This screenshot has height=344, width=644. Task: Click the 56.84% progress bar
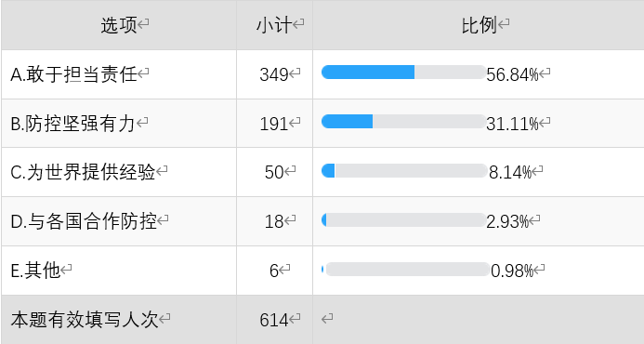(403, 72)
